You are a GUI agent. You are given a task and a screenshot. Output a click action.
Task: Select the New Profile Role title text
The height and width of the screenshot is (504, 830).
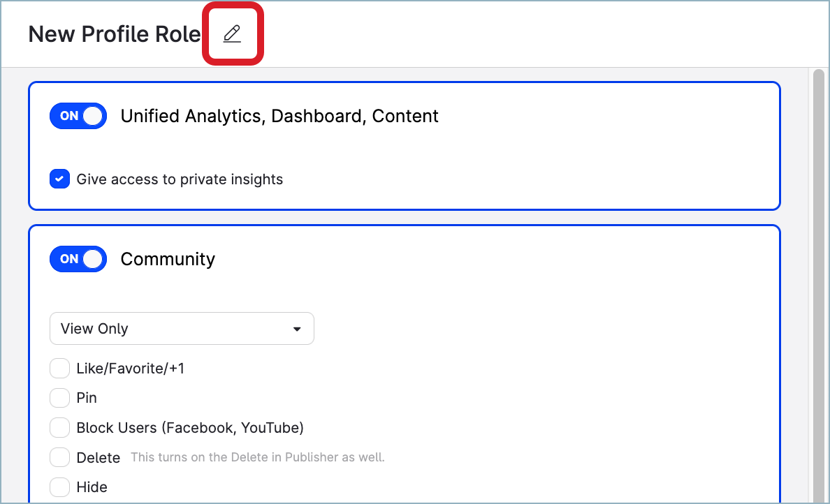[x=114, y=34]
